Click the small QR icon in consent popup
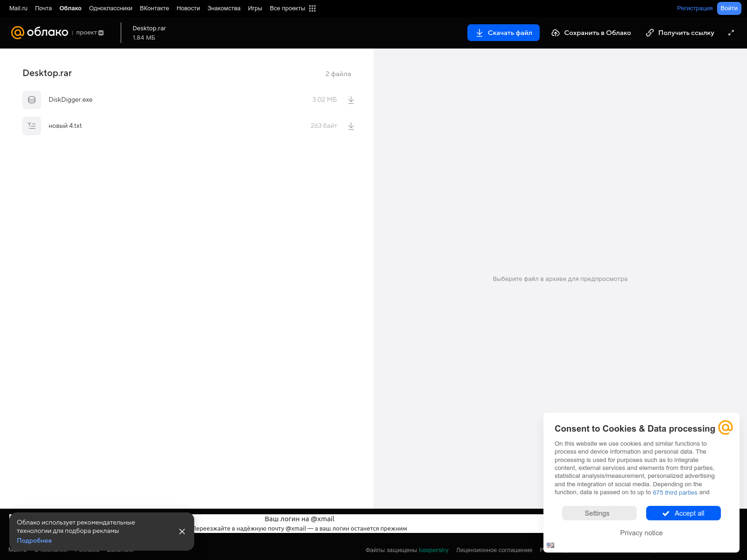This screenshot has height=560, width=747. coord(550,545)
